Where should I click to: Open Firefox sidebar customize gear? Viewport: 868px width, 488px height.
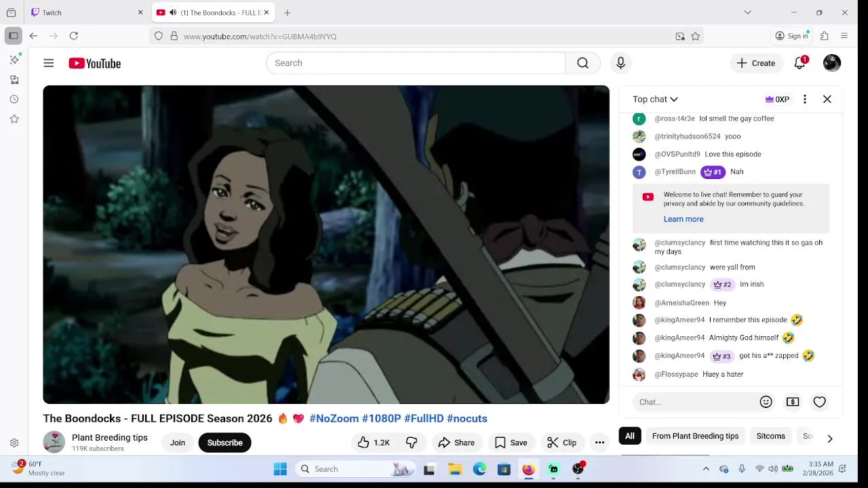click(x=14, y=443)
